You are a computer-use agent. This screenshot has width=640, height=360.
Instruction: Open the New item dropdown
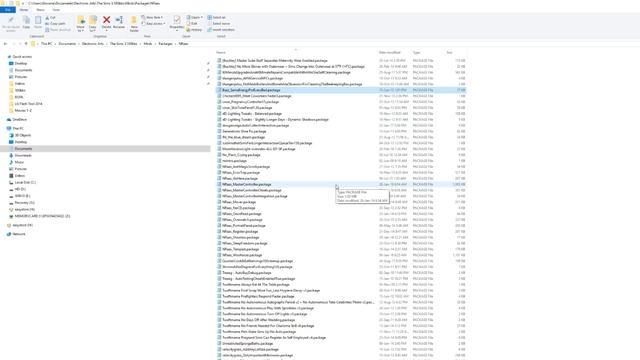point(152,18)
